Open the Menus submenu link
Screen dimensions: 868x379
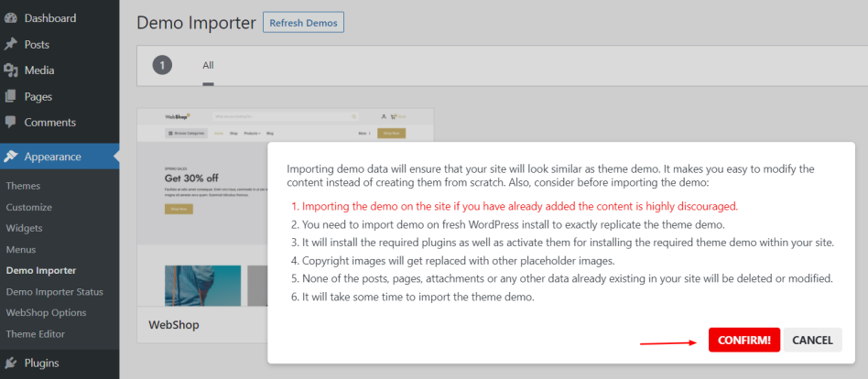pos(21,250)
